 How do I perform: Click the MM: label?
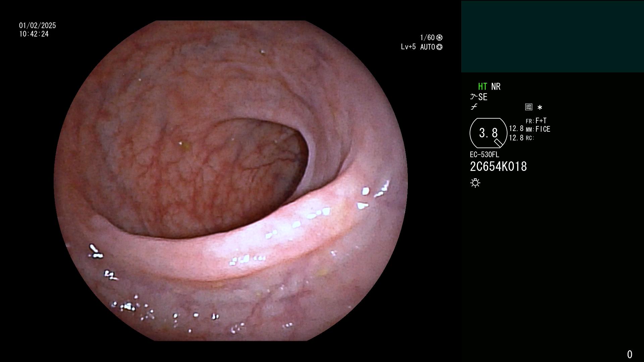pyautogui.click(x=530, y=130)
